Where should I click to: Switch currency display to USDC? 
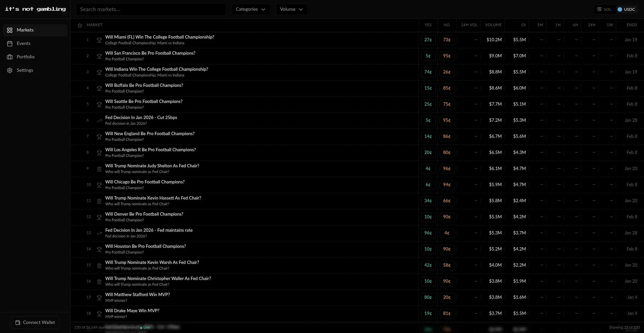tap(626, 9)
